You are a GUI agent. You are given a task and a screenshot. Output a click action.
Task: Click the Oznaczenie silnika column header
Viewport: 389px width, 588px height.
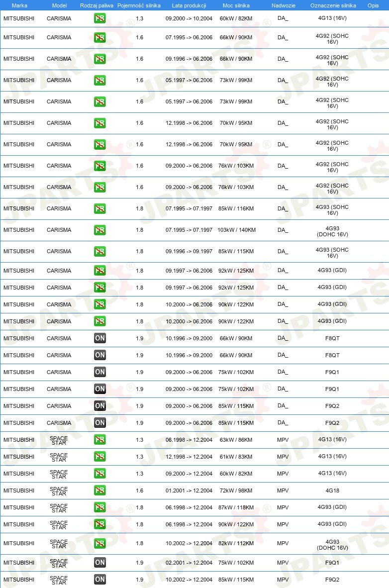[x=333, y=5]
